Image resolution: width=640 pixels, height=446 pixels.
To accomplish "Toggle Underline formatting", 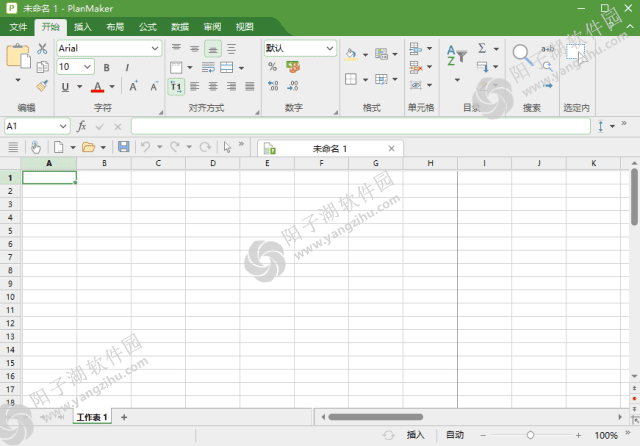I will (65, 87).
